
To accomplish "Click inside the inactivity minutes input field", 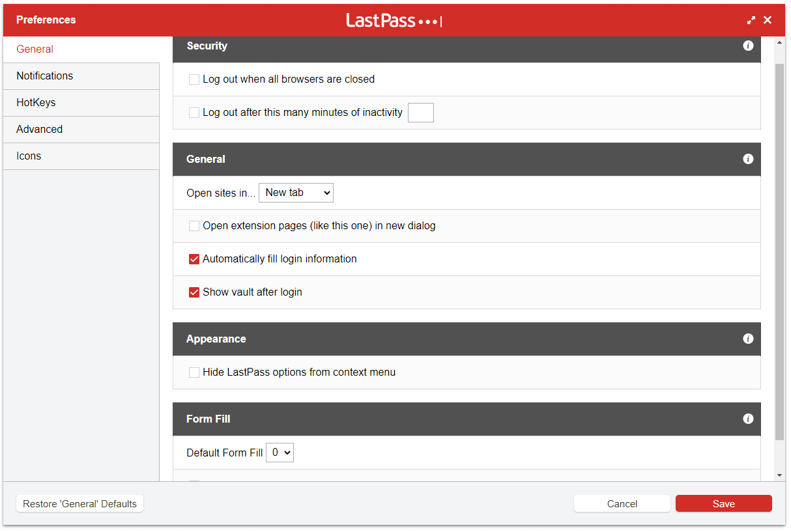I will 420,112.
